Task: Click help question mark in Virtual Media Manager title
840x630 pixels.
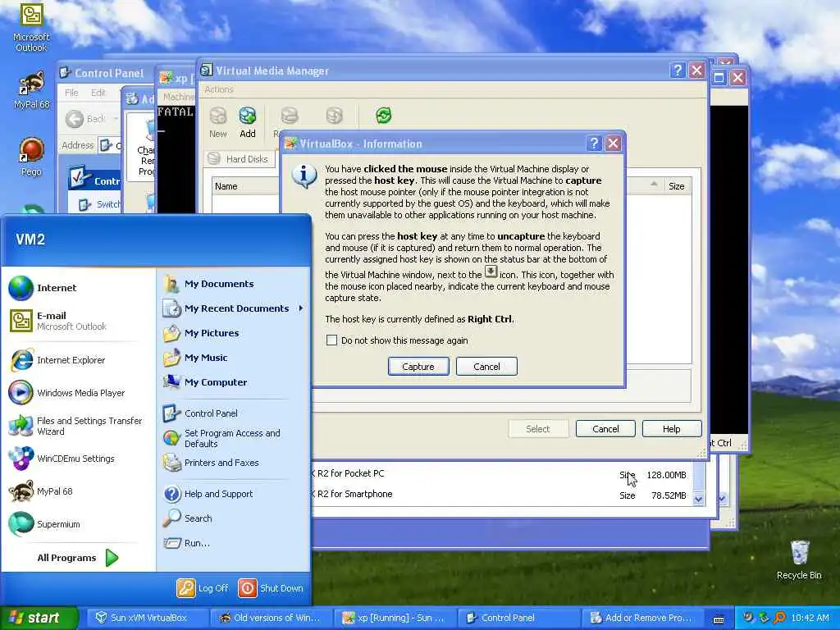Action: click(677, 71)
